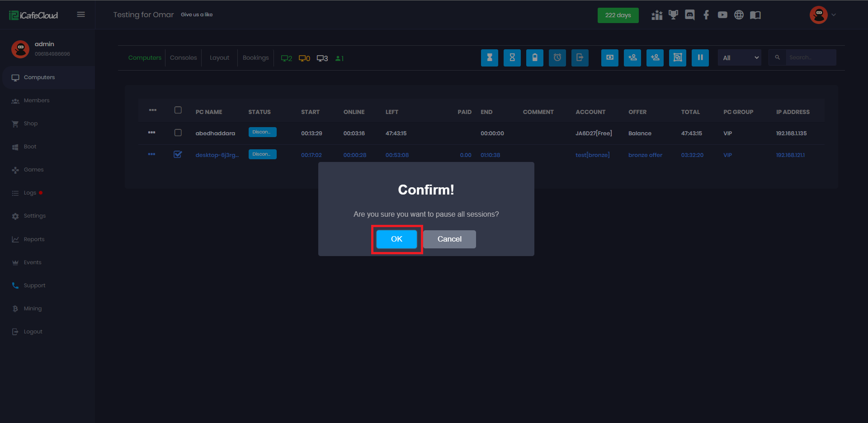Click Cancel in the Confirm dialog
868x423 pixels.
click(x=449, y=239)
